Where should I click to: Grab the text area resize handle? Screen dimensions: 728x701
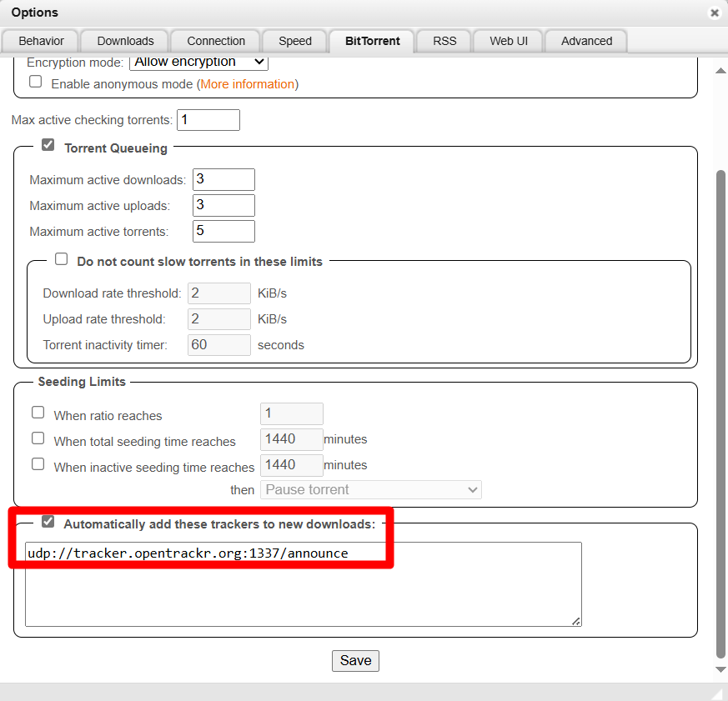tap(576, 621)
